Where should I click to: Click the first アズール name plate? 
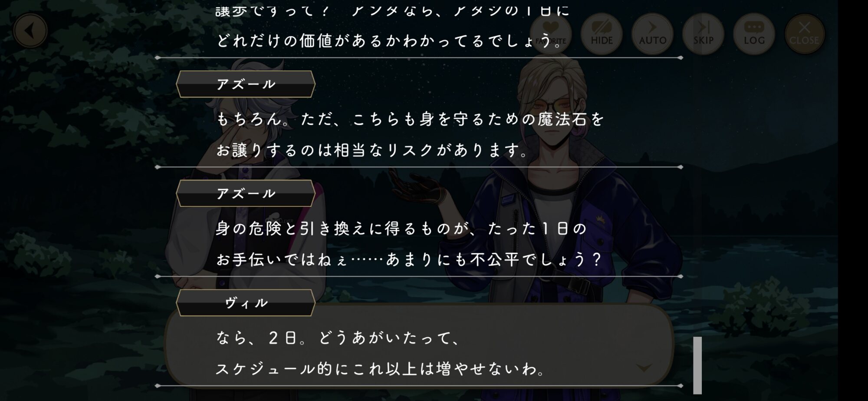246,84
